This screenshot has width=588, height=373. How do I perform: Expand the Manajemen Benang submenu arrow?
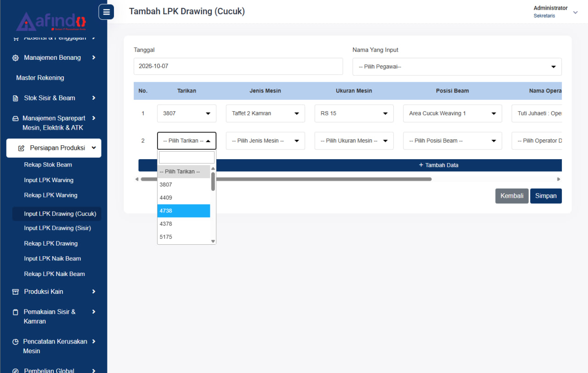click(x=94, y=57)
